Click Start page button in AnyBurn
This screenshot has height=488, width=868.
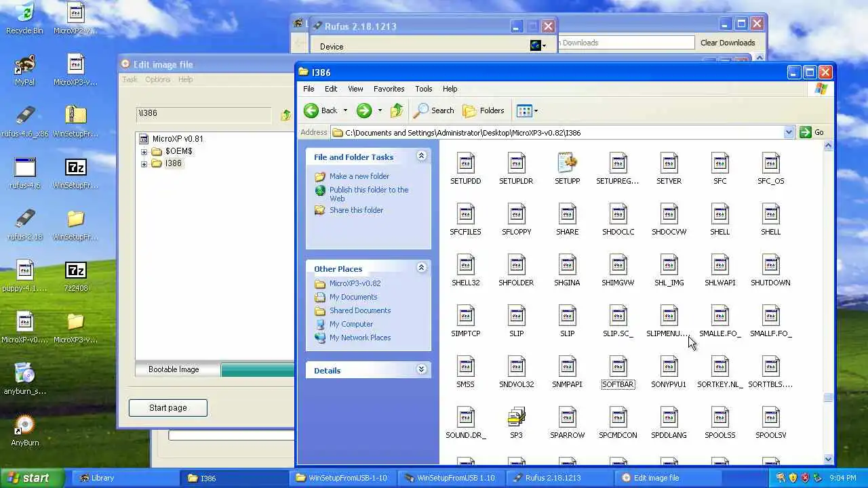(x=168, y=408)
